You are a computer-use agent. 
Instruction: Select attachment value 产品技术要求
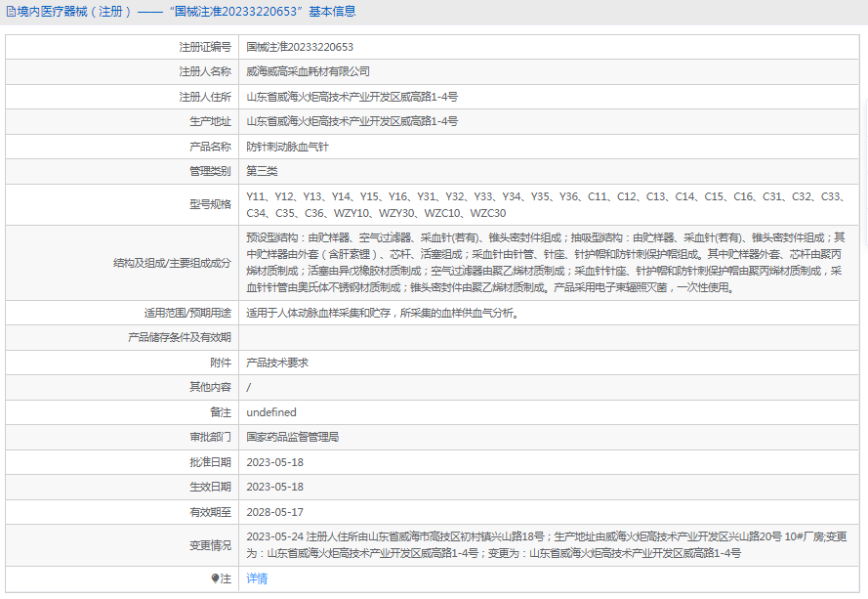[x=277, y=363]
